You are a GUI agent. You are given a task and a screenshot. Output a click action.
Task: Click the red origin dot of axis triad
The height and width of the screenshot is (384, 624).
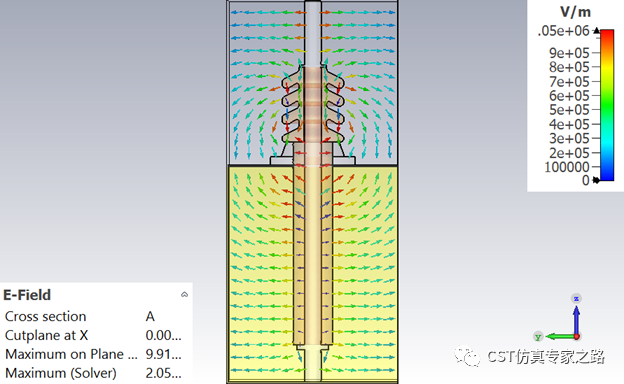click(577, 337)
